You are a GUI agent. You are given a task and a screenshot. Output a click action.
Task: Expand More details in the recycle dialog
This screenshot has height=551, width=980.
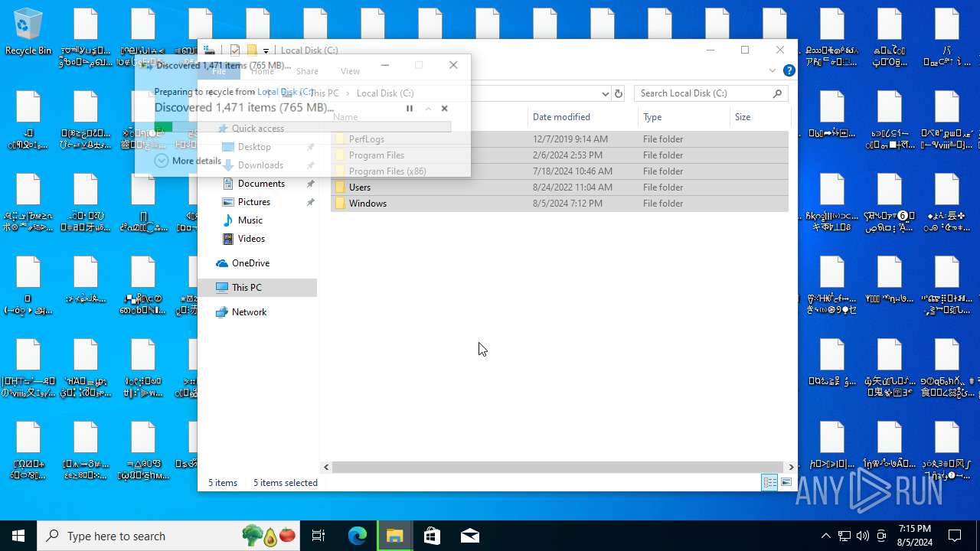[188, 161]
